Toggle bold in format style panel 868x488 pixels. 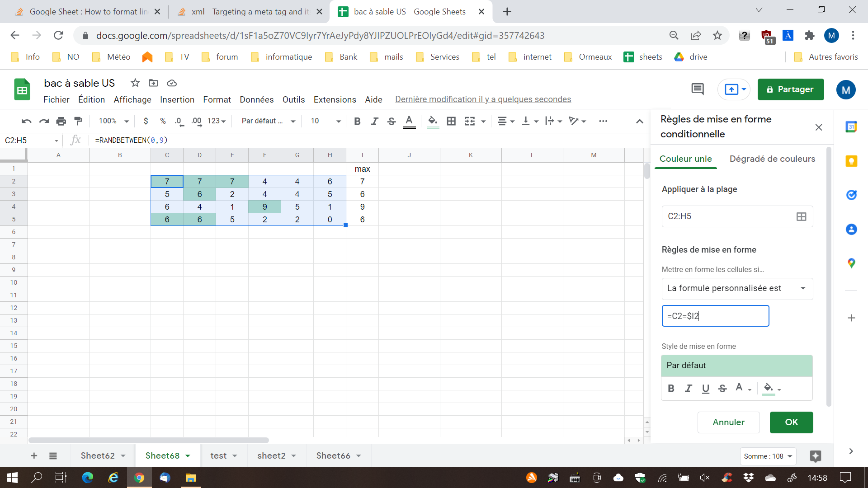point(671,388)
